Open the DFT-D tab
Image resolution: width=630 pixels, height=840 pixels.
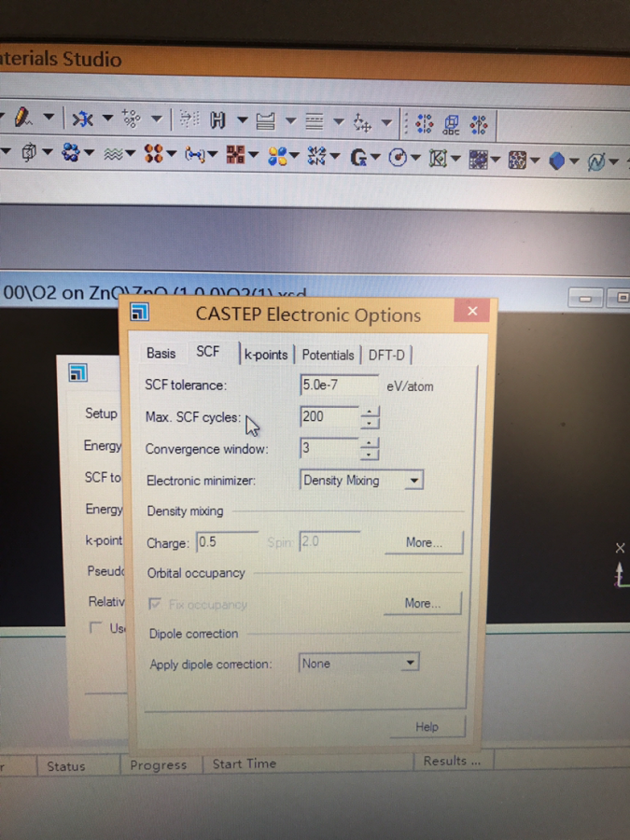pyautogui.click(x=386, y=356)
